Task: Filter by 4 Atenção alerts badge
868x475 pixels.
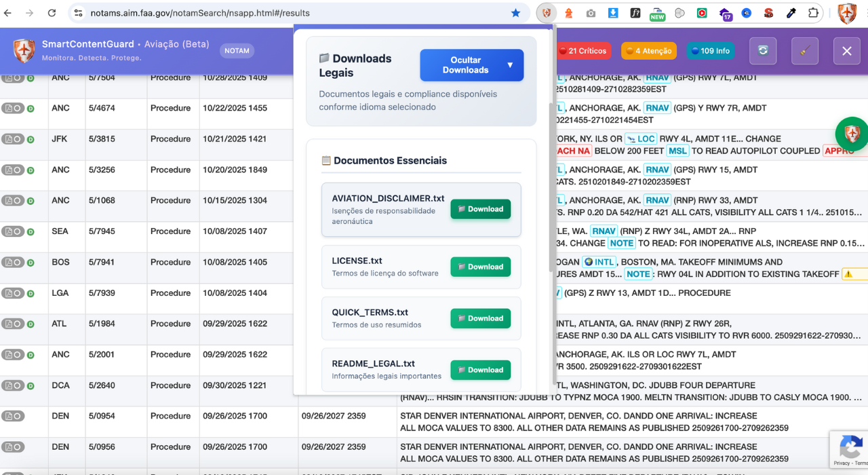Action: 648,51
